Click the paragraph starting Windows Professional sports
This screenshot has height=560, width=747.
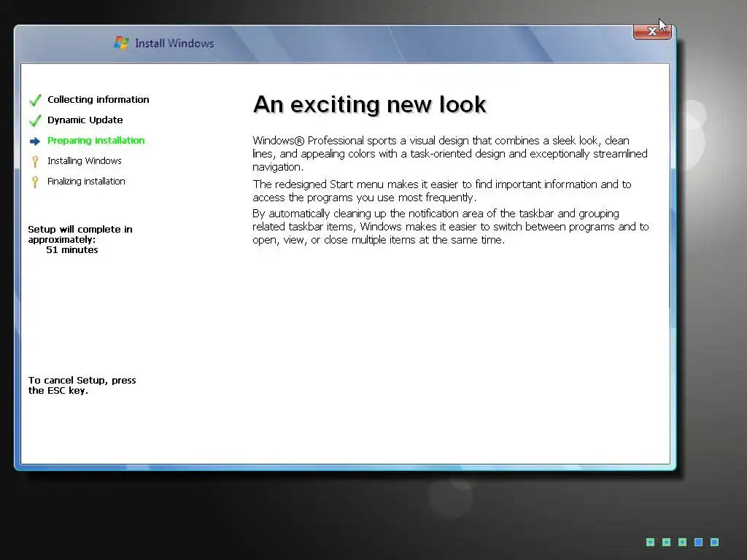pyautogui.click(x=450, y=154)
